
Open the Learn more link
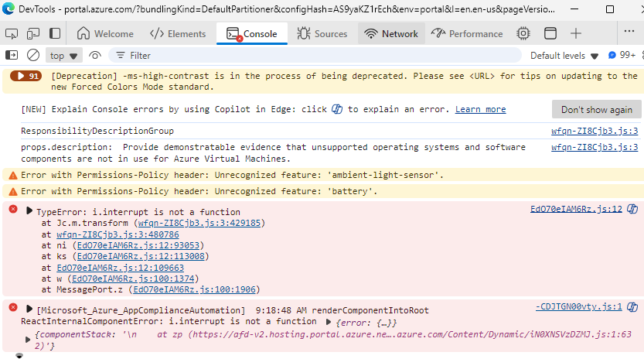point(480,109)
